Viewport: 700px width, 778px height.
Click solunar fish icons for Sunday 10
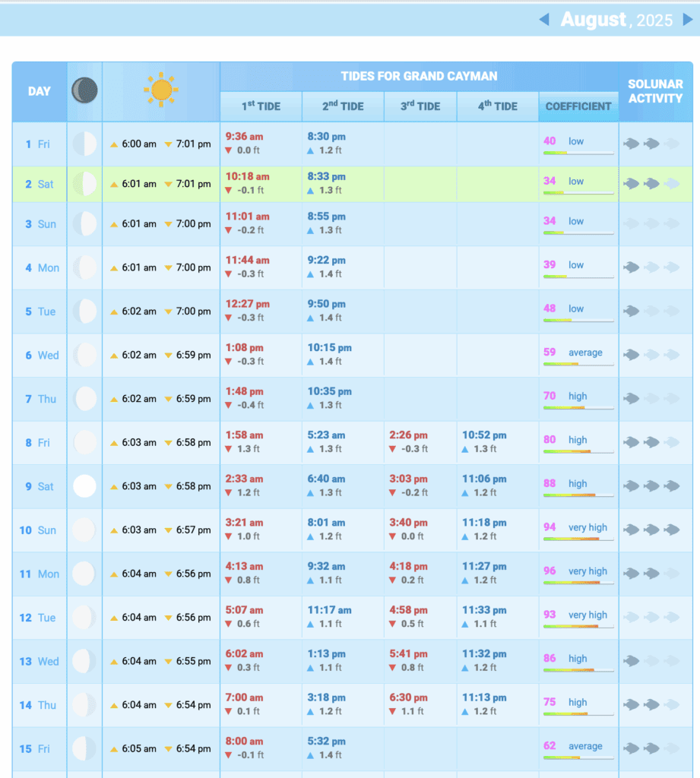click(651, 530)
